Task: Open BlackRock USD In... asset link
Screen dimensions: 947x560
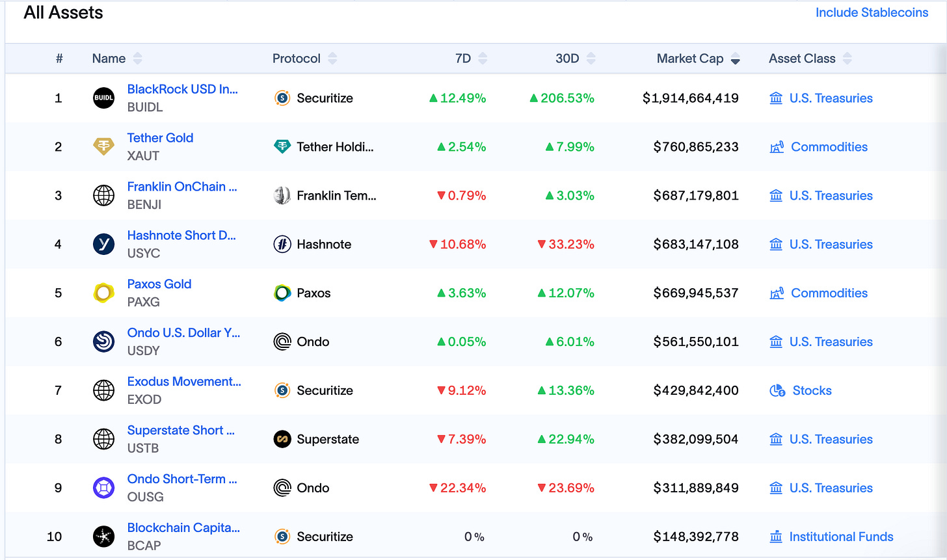Action: point(183,89)
